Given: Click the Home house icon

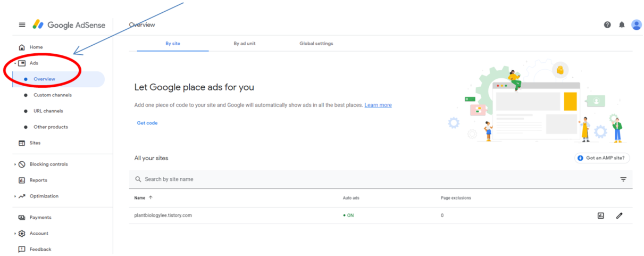Looking at the screenshot, I should [x=22, y=47].
